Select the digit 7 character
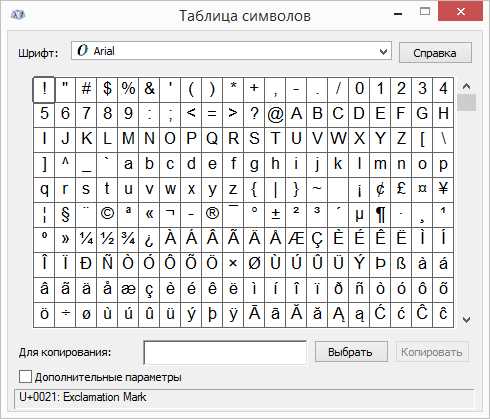The height and width of the screenshot is (419, 490). point(86,115)
